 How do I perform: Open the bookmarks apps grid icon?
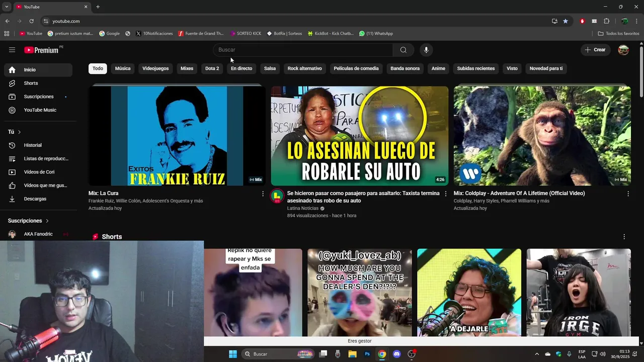(x=7, y=34)
